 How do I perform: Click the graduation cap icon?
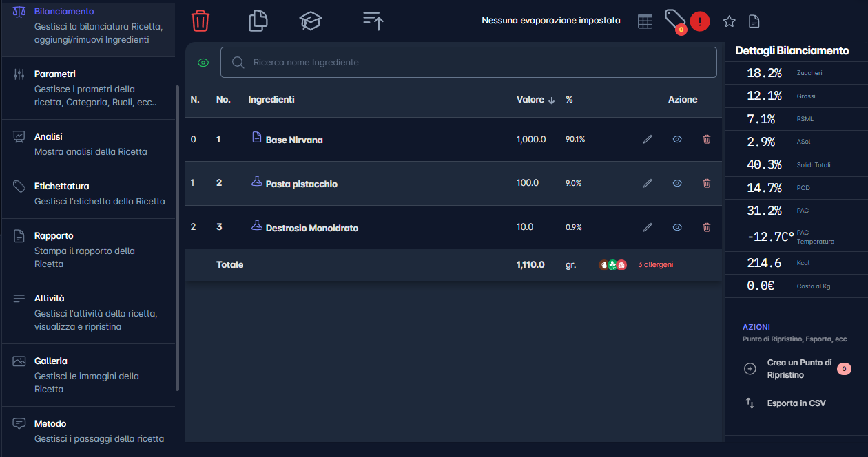click(311, 21)
